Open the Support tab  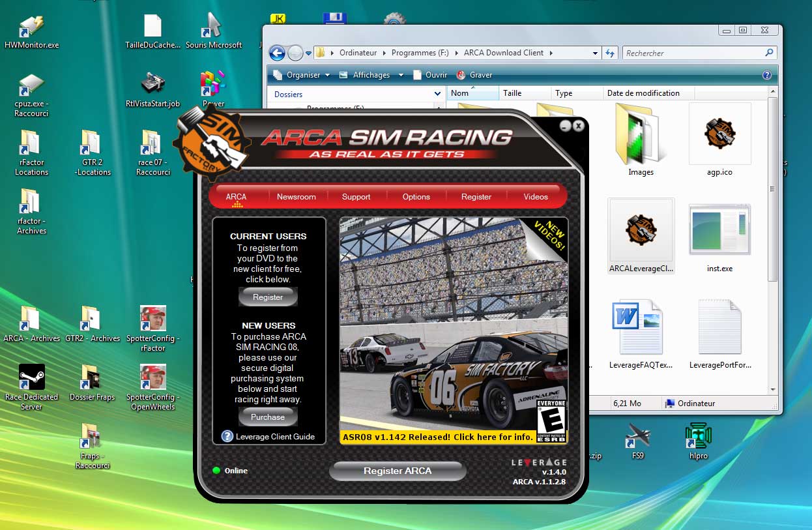(356, 197)
